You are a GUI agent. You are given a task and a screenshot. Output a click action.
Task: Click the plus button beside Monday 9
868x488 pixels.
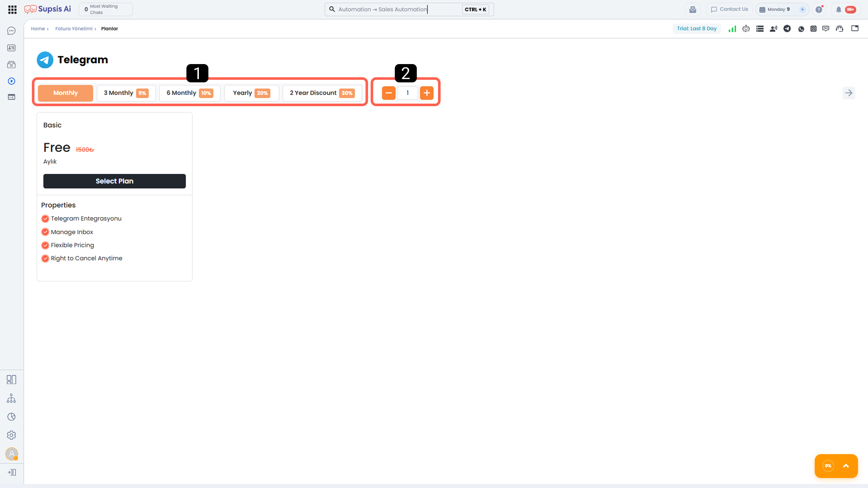pos(802,10)
